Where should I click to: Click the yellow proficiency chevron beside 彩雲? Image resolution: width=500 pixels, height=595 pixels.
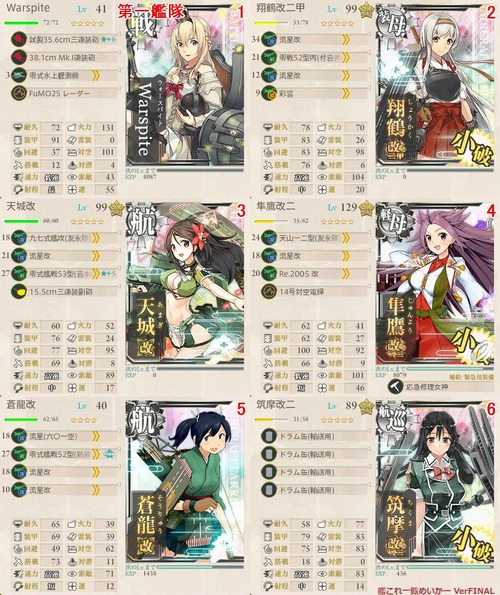click(x=346, y=93)
